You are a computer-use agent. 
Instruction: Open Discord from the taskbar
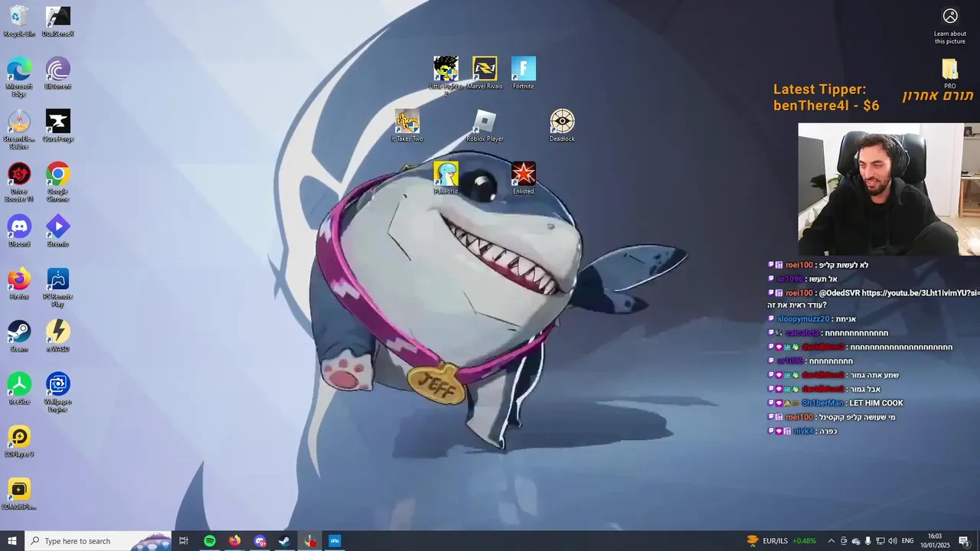260,541
